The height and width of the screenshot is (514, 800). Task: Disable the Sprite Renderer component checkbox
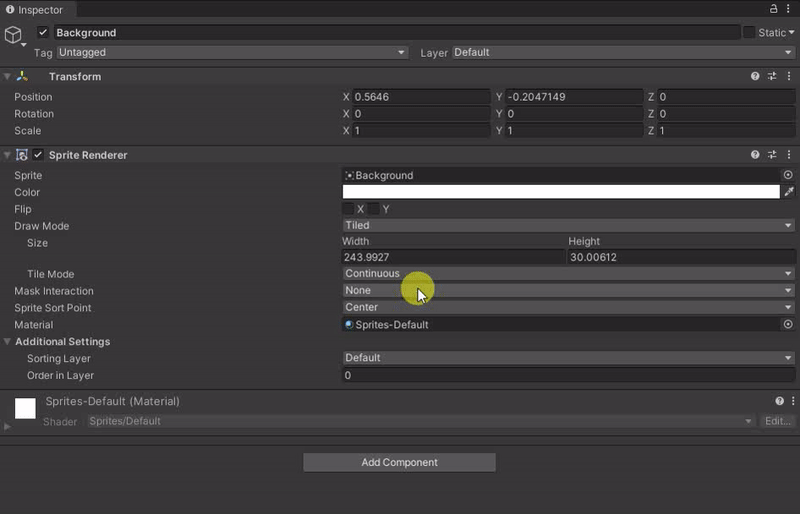38,155
